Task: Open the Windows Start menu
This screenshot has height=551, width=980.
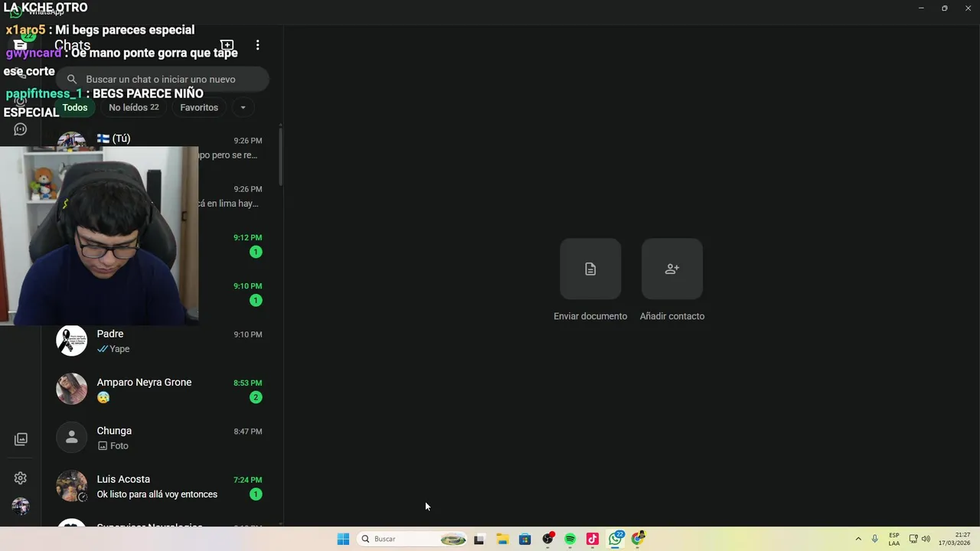Action: [x=343, y=539]
